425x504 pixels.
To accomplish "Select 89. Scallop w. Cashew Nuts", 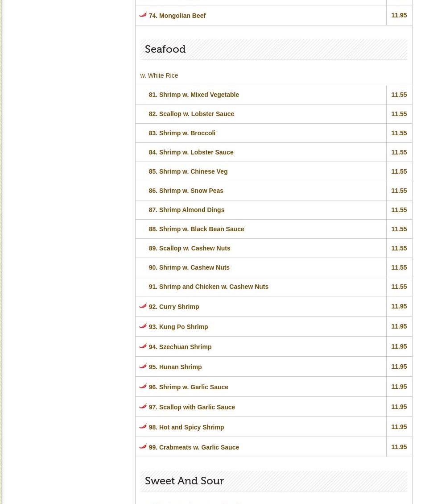I will 190,248.
